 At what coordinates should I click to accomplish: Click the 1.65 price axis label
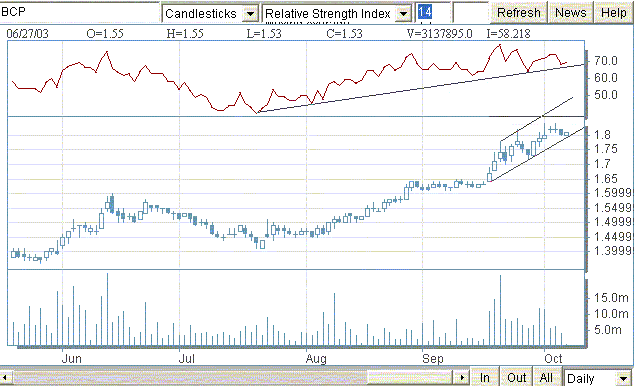click(606, 178)
